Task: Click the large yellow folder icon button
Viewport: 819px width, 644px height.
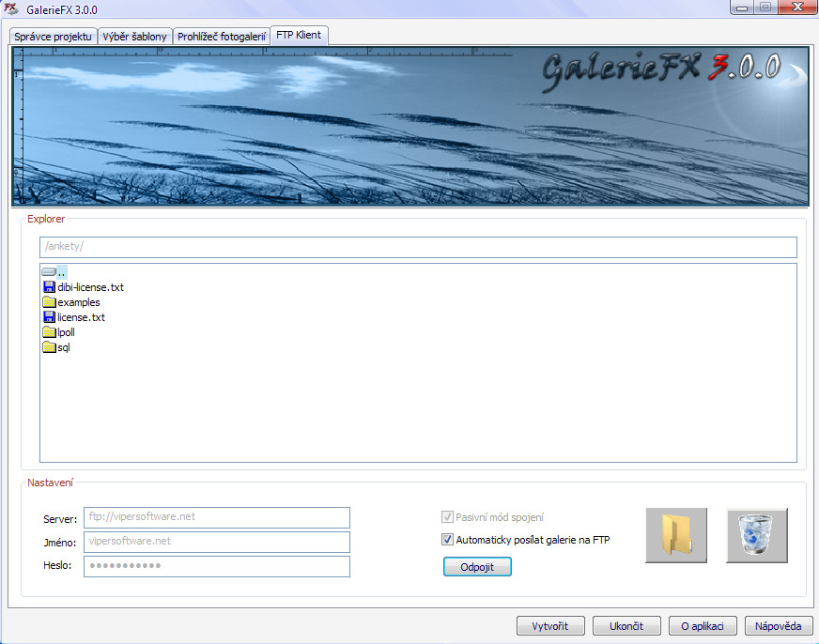Action: [x=676, y=535]
